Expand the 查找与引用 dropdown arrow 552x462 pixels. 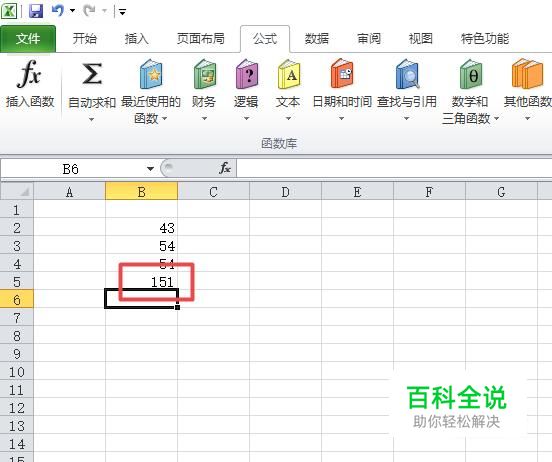407,119
